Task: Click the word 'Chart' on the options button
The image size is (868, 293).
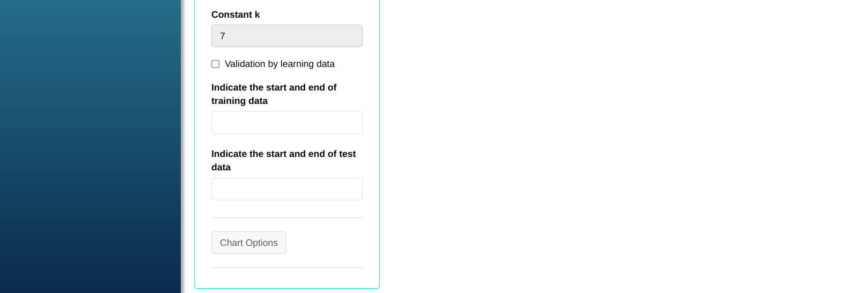Action: 231,243
